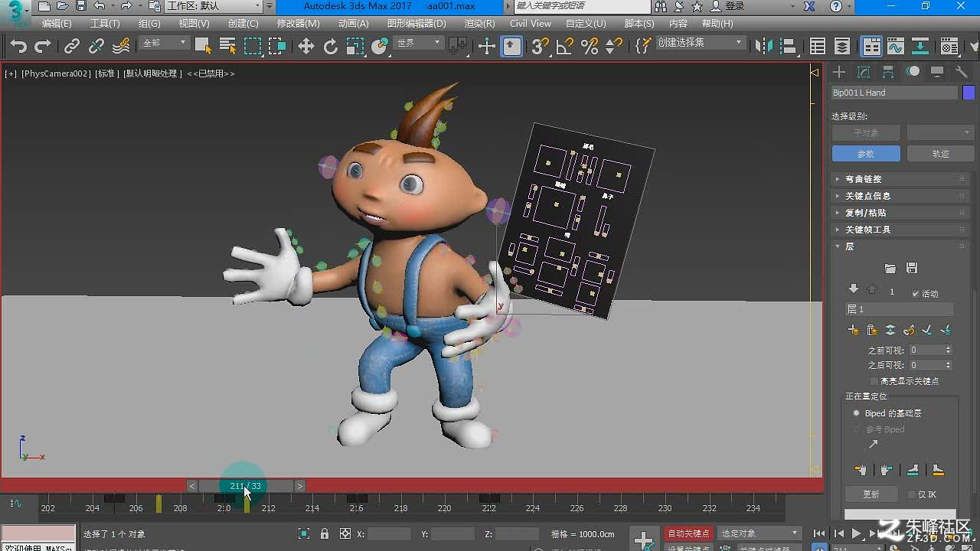Open the Civil View menu
Screen dimensions: 980x551
point(531,24)
